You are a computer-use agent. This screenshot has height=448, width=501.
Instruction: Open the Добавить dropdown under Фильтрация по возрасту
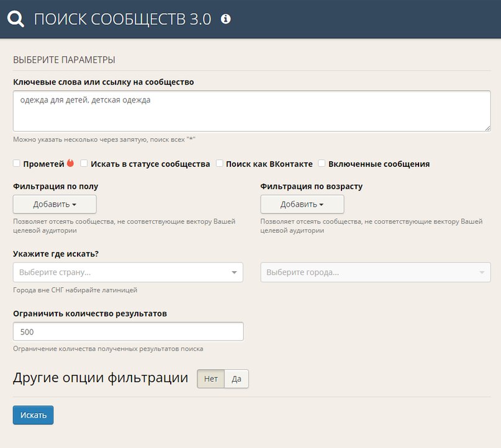(x=302, y=204)
